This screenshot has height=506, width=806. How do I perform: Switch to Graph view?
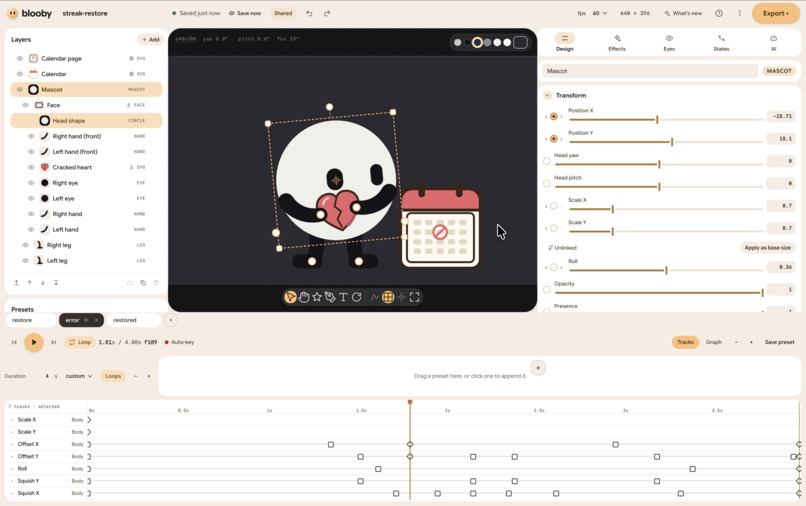tap(713, 342)
